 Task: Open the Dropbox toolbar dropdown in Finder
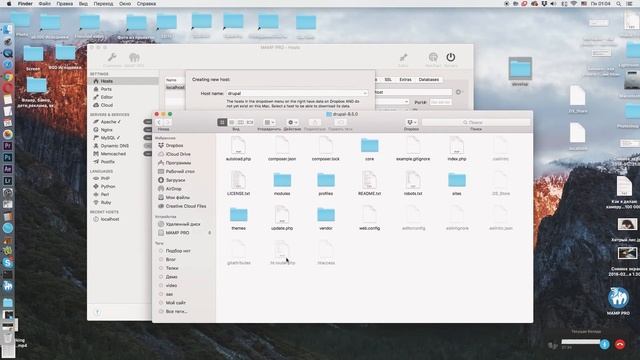[411, 122]
